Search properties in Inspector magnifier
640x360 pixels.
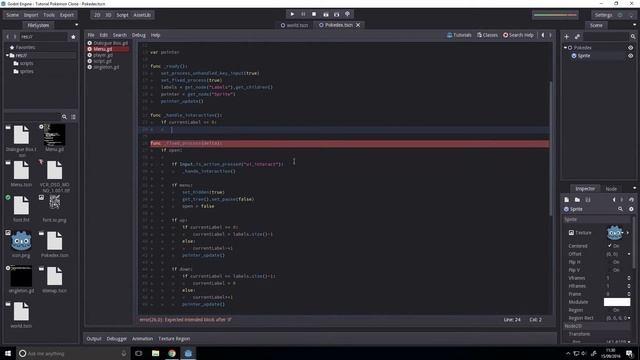(x=620, y=209)
